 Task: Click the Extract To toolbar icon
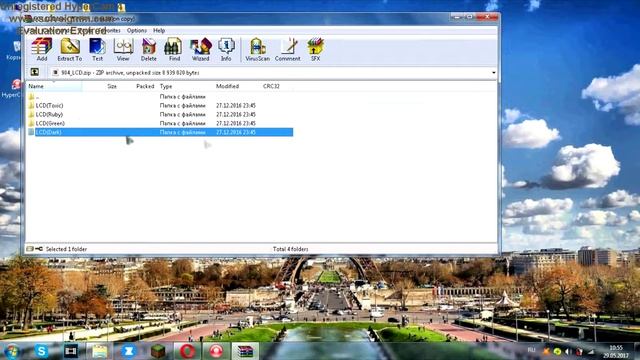click(70, 49)
